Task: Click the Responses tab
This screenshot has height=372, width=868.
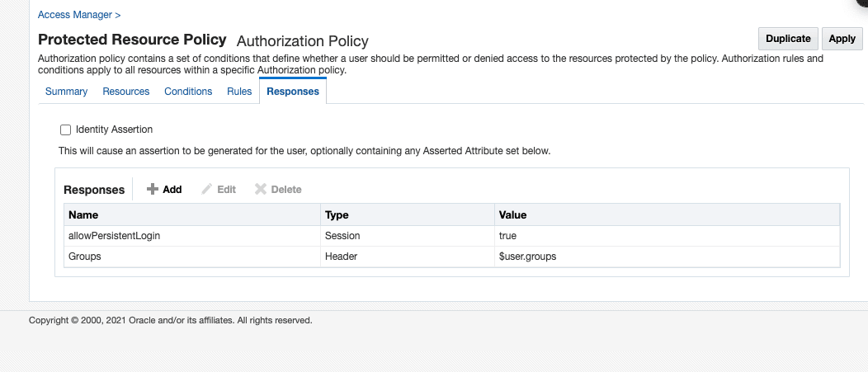Action: point(293,92)
